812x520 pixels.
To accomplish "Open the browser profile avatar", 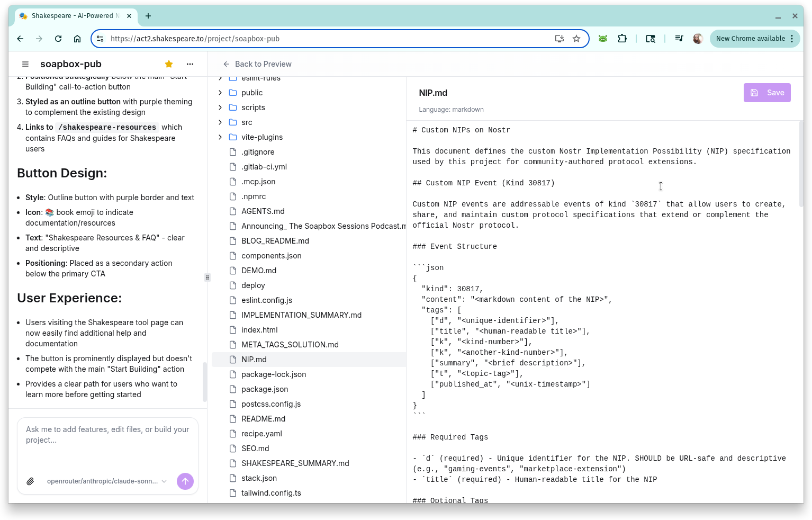I will point(697,38).
